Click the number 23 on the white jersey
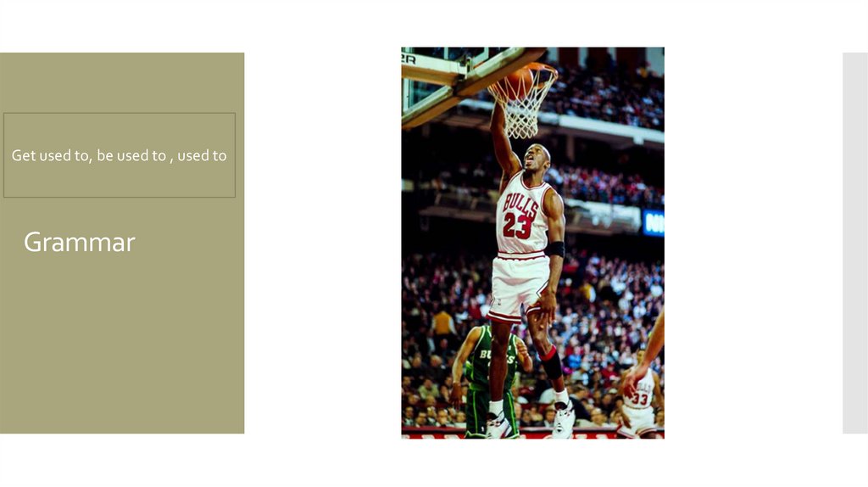Viewport: 868px width, 487px height. pos(517,225)
